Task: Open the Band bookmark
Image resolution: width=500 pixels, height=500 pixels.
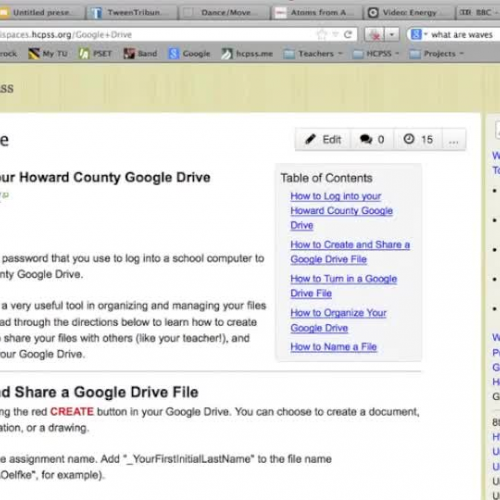Action: click(140, 54)
